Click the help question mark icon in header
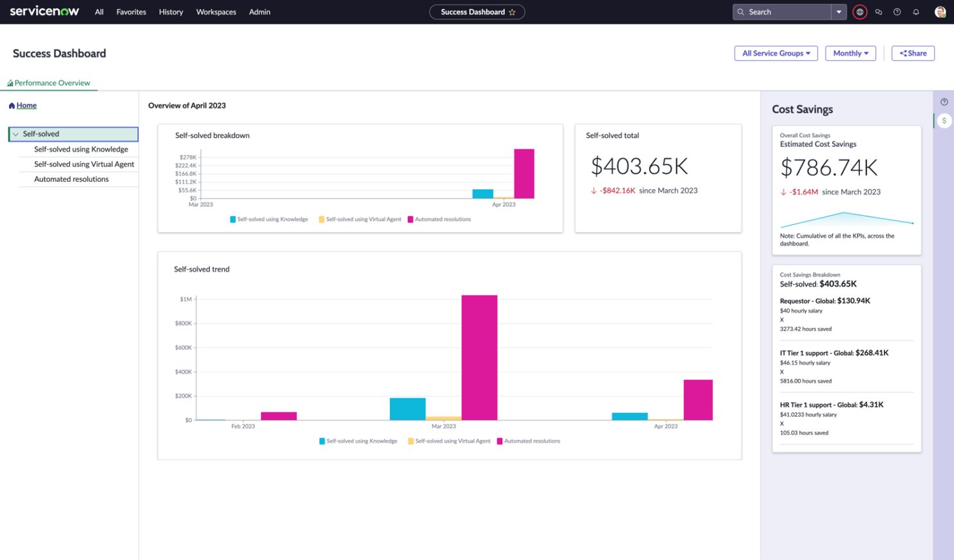Image resolution: width=954 pixels, height=560 pixels. click(897, 12)
